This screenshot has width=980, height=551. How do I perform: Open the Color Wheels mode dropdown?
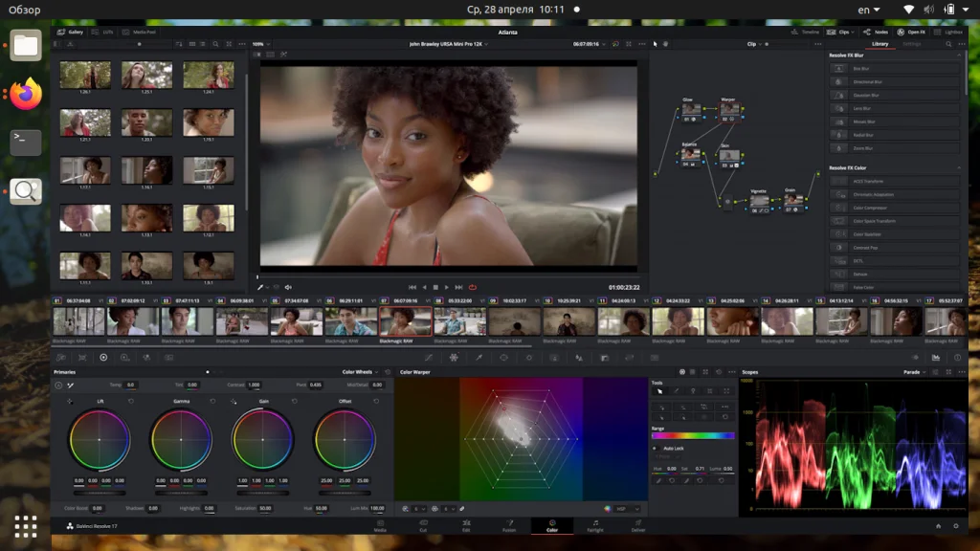coord(363,371)
